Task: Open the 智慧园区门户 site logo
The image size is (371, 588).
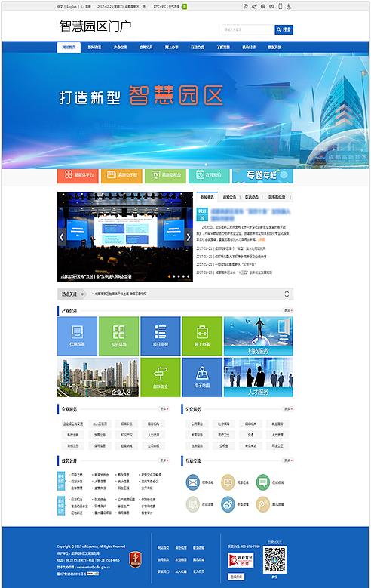Action: pyautogui.click(x=95, y=26)
